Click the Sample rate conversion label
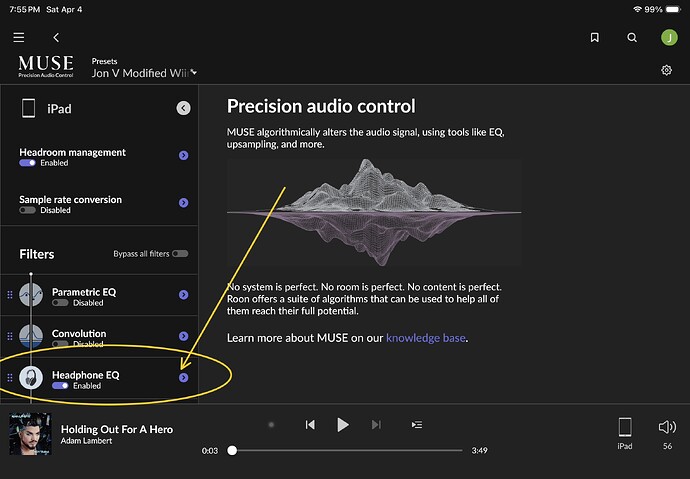The height and width of the screenshot is (479, 690). [x=70, y=200]
